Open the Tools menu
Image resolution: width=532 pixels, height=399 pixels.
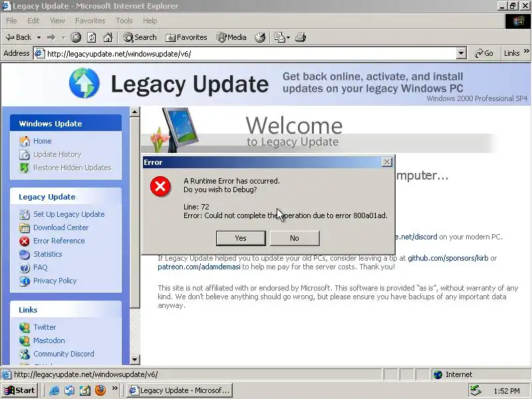[124, 21]
